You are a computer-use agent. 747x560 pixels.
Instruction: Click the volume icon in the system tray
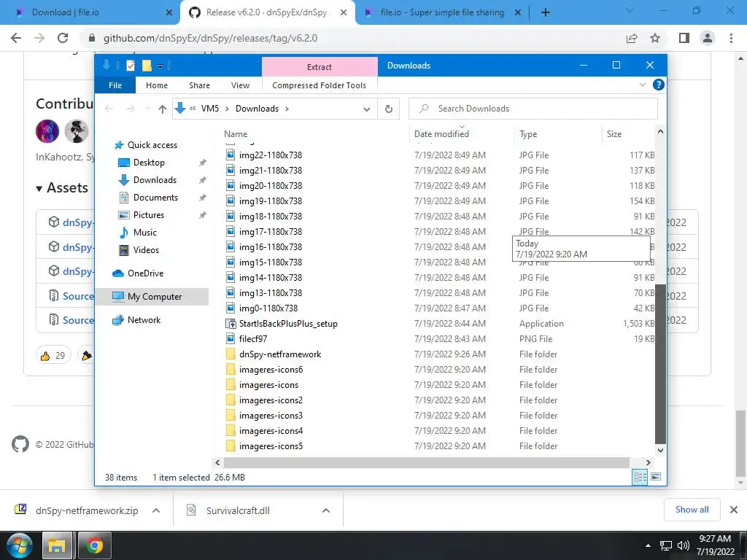pos(683,545)
